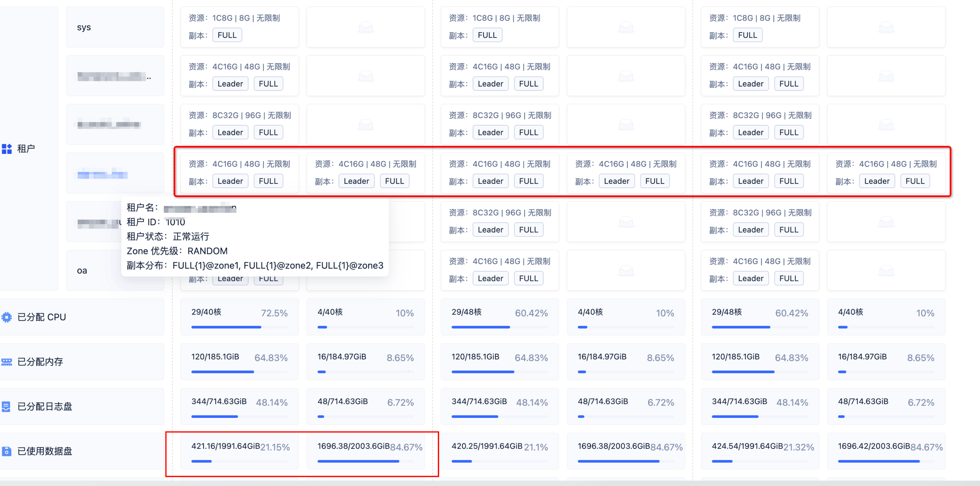The width and height of the screenshot is (980, 486).
Task: Click the empty placeholder beside first 8C32G card
Action: pos(366,124)
